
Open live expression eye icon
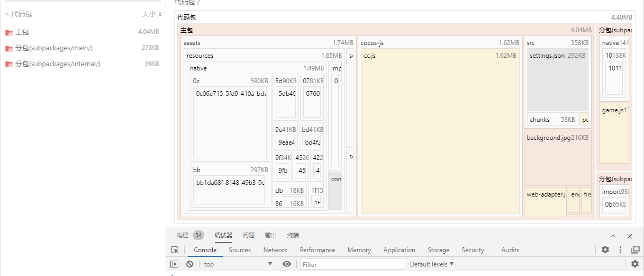pyautogui.click(x=287, y=264)
